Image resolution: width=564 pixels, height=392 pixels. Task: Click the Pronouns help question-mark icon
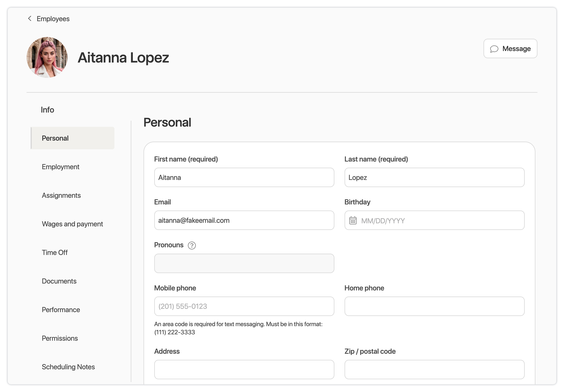(x=192, y=246)
